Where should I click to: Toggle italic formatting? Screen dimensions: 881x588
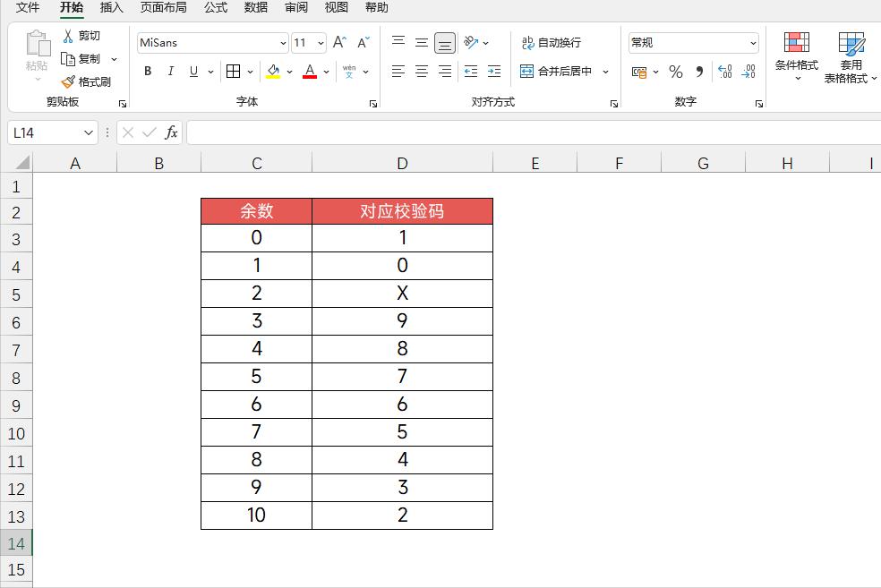170,72
